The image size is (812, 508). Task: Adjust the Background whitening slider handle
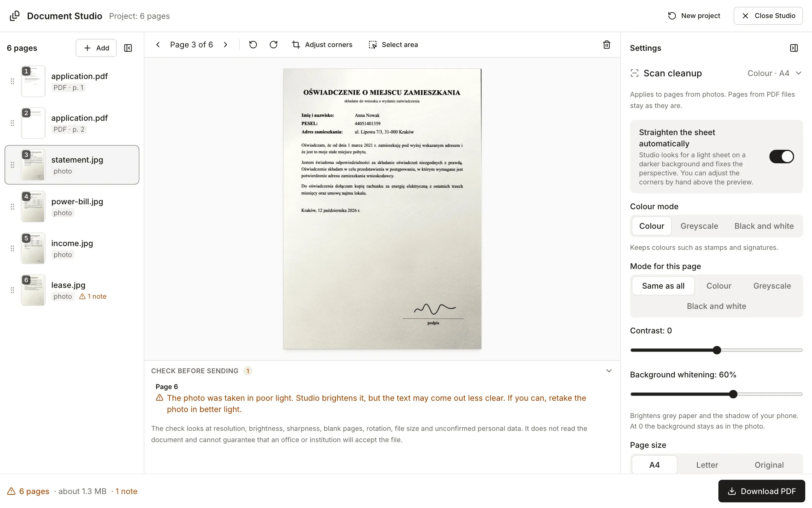[733, 394]
